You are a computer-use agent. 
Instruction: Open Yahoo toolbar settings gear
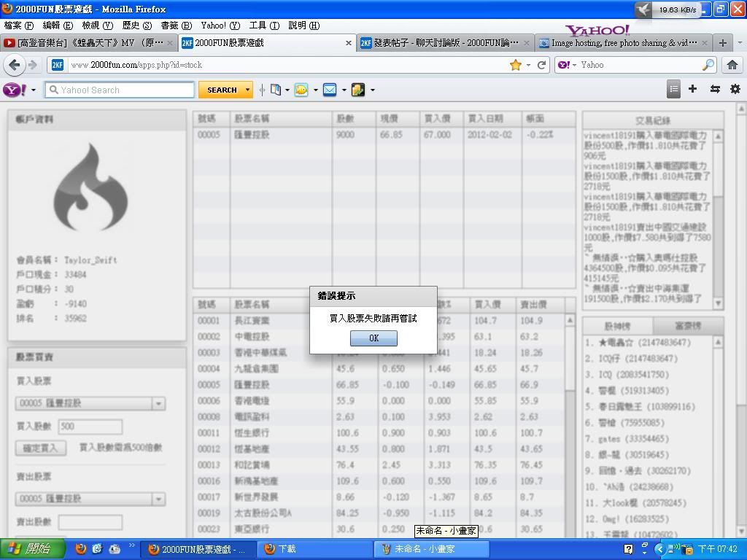[735, 89]
